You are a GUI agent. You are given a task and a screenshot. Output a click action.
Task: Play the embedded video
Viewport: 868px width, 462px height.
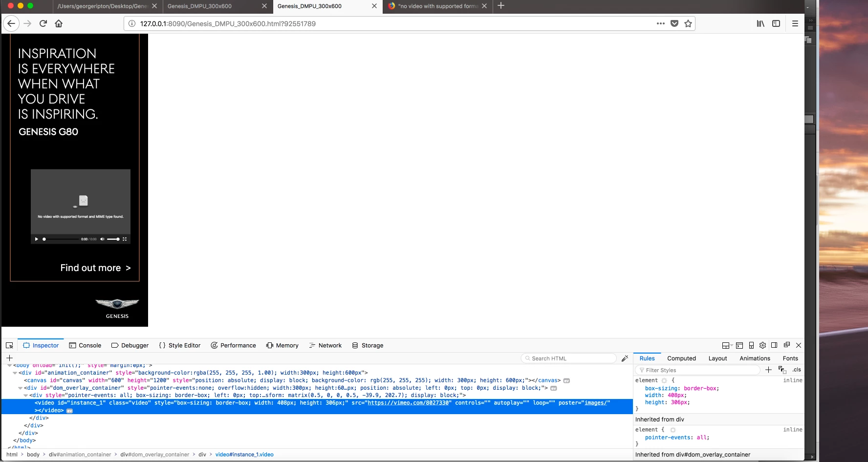[36, 239]
